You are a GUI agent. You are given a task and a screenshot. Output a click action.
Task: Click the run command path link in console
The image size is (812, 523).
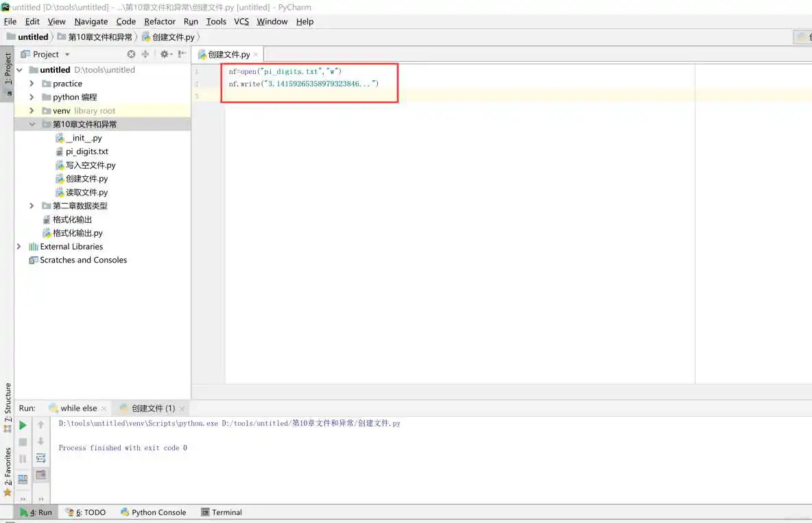[x=230, y=423]
